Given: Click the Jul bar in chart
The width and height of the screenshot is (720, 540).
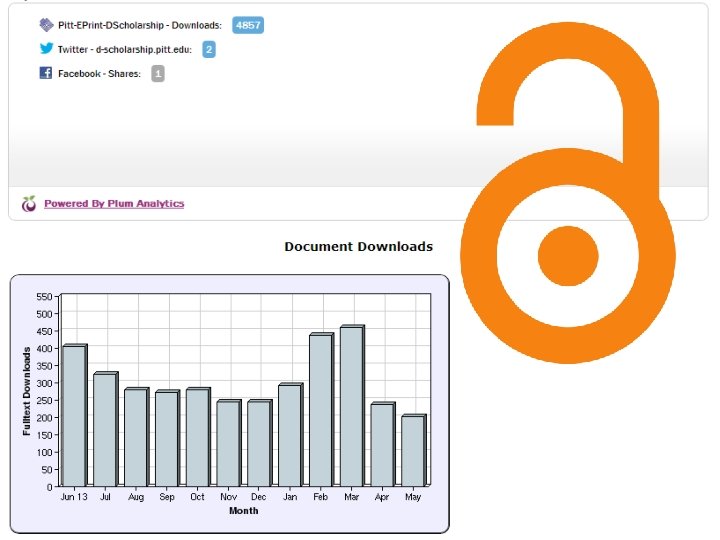Looking at the screenshot, I should point(106,429).
